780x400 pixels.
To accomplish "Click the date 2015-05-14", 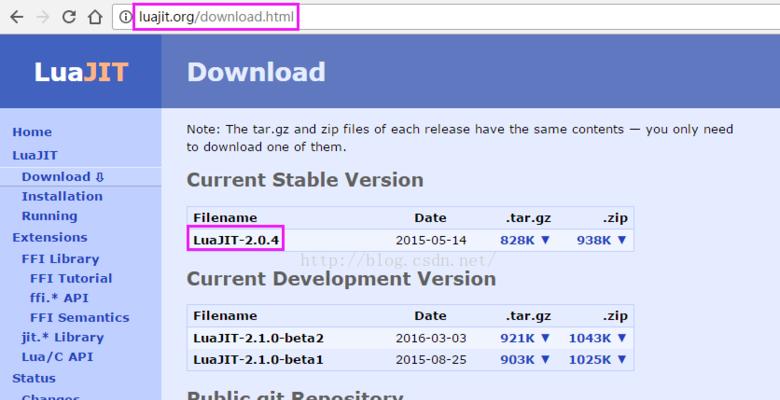I will pyautogui.click(x=431, y=240).
